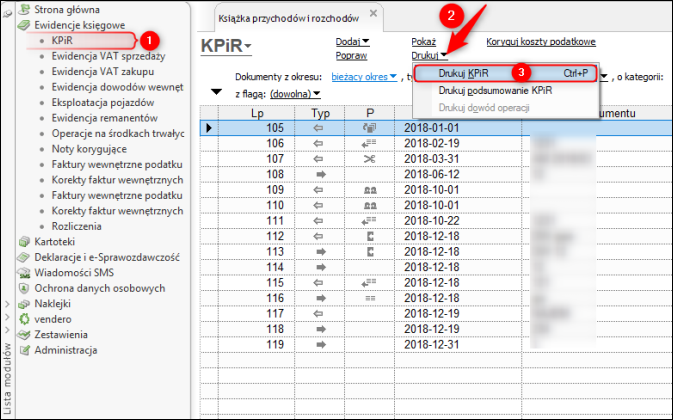Click the Administracja module icon

(x=25, y=350)
